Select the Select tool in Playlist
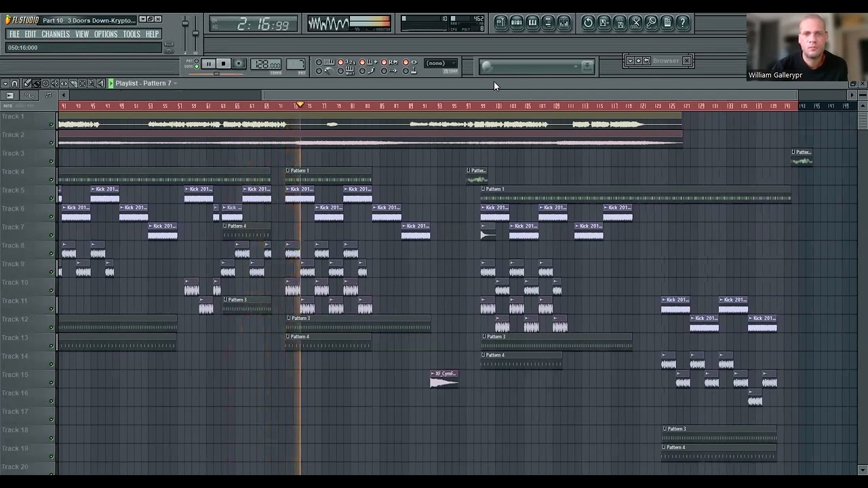 [x=82, y=83]
